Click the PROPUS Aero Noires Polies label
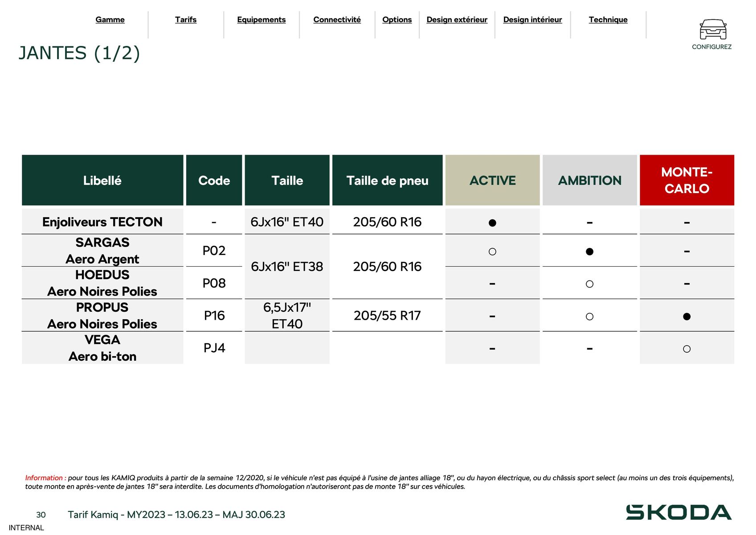This screenshot has width=756, height=535. click(102, 316)
